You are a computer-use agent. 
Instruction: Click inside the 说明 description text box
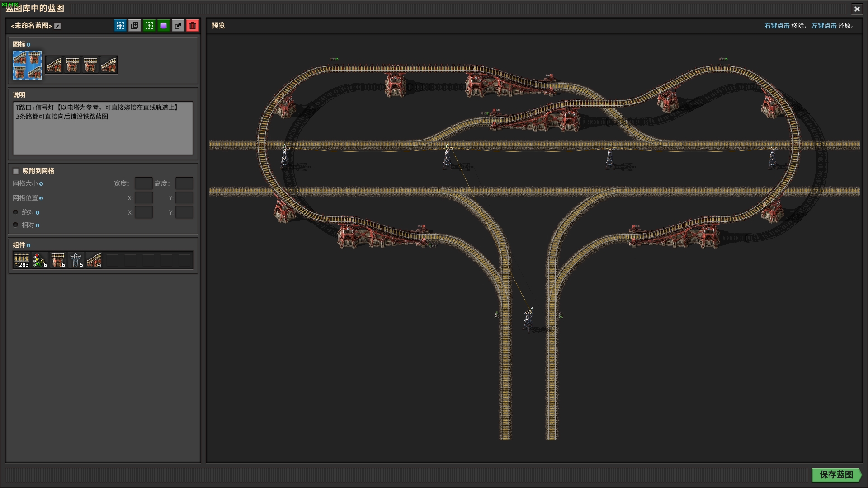(103, 128)
